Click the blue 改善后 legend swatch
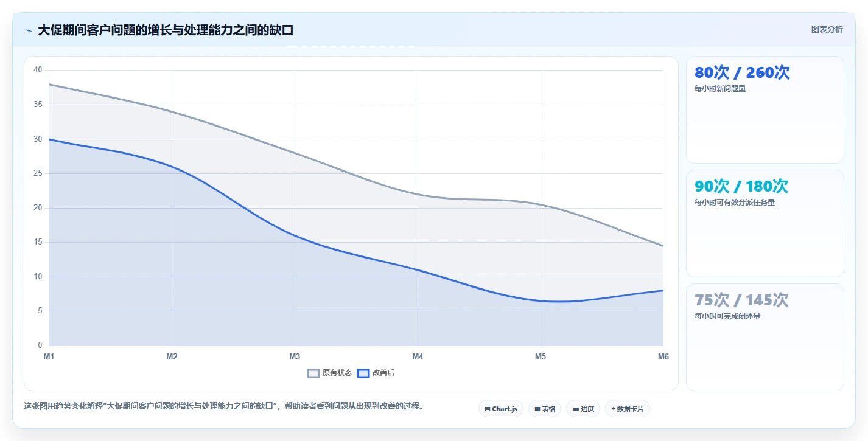The width and height of the screenshot is (868, 441). [363, 373]
